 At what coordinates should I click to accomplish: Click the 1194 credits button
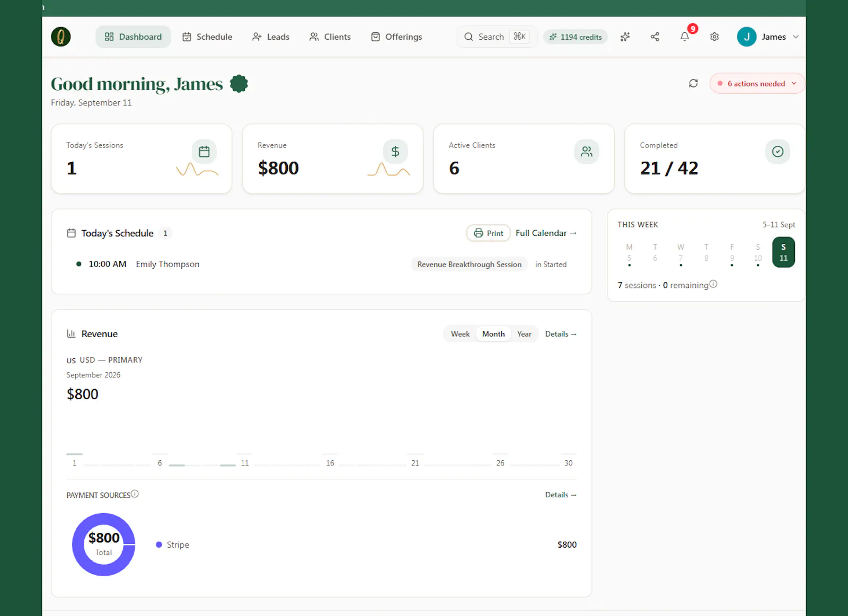576,37
